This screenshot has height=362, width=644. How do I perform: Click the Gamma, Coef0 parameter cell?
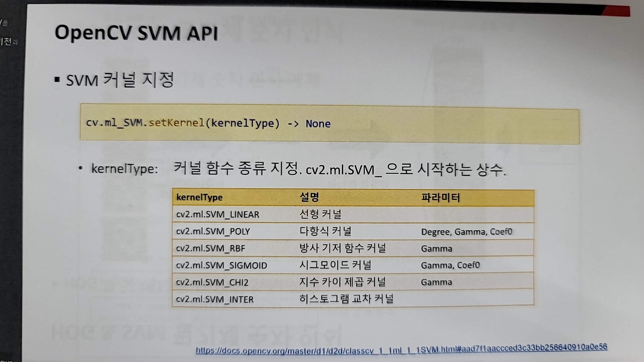coord(450,265)
